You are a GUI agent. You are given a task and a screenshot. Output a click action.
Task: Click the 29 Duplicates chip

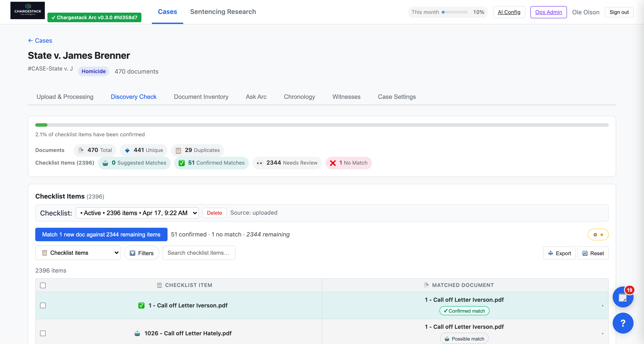[x=198, y=150]
